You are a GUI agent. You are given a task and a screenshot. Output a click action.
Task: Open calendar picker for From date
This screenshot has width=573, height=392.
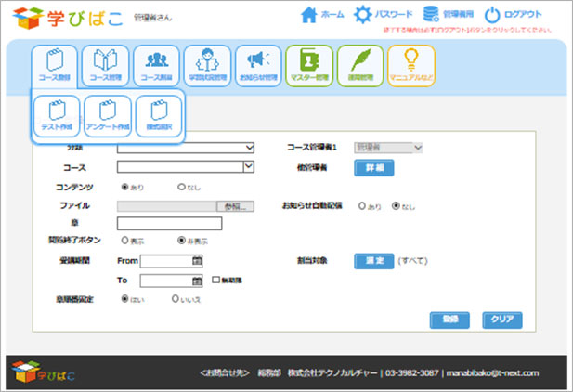click(197, 261)
